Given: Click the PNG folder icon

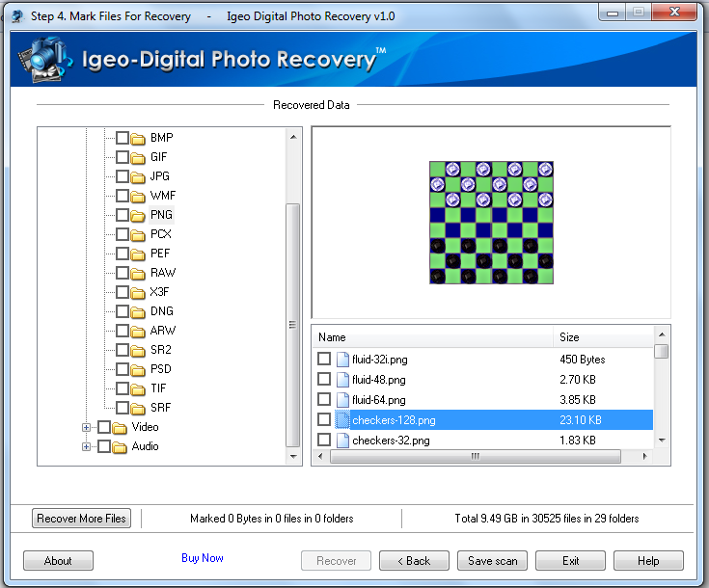Looking at the screenshot, I should (138, 216).
